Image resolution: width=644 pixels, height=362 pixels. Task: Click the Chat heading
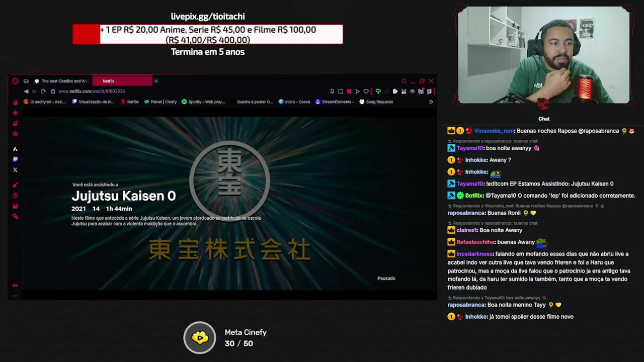[x=544, y=119]
